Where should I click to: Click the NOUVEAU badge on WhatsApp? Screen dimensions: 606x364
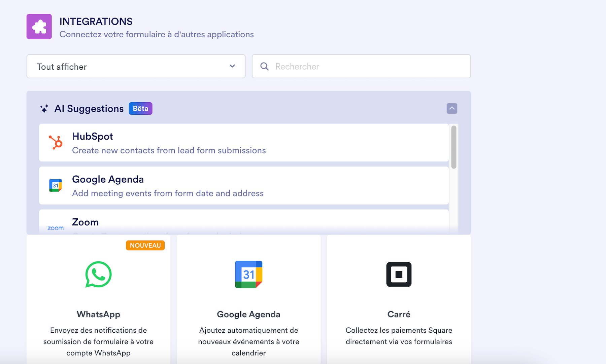[x=145, y=246]
